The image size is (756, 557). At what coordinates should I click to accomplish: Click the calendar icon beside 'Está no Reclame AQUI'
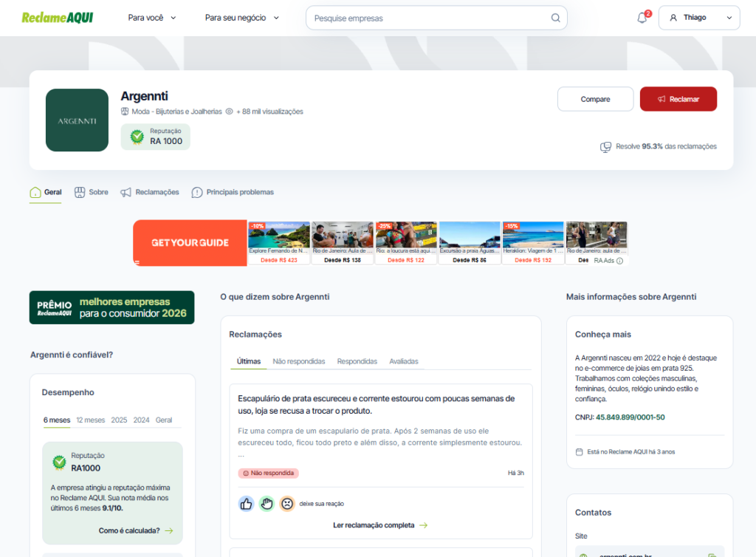(x=579, y=452)
